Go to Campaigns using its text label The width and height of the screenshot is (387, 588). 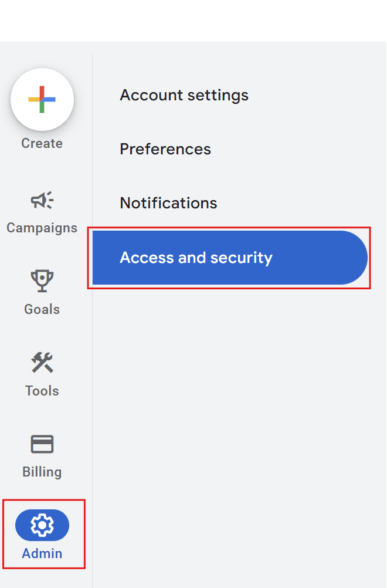click(42, 228)
